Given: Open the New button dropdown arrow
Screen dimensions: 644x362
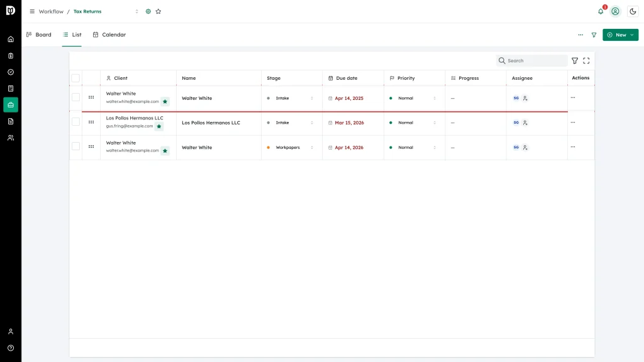Looking at the screenshot, I should click(x=631, y=35).
